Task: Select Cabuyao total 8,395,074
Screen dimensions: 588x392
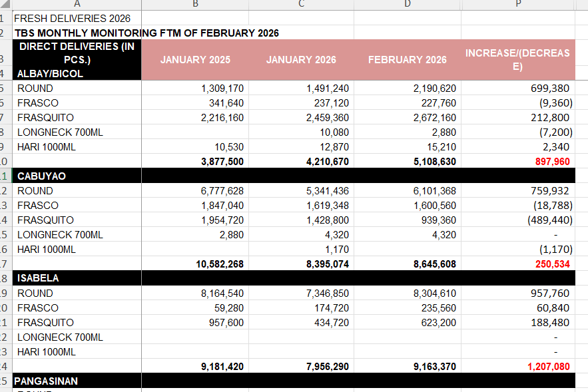Action: tap(301, 264)
